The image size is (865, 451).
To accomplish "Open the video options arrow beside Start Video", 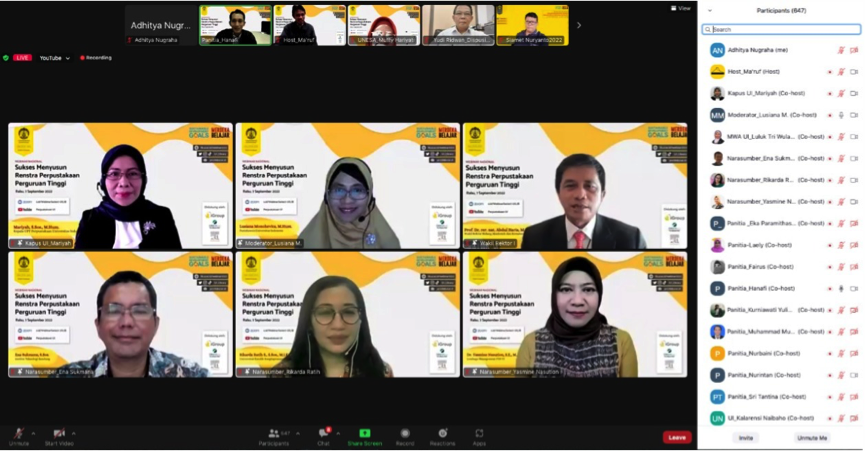I will [73, 433].
